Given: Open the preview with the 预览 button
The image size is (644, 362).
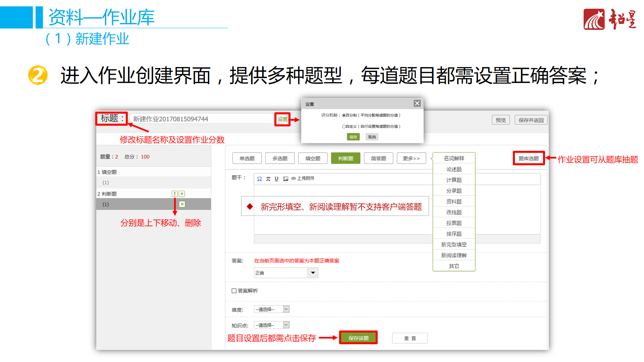Looking at the screenshot, I should tap(500, 120).
